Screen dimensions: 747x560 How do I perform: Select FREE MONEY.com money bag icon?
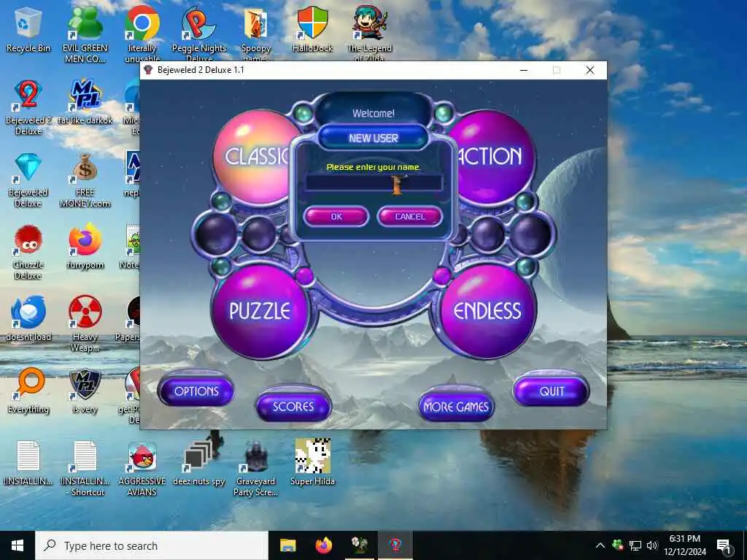[x=85, y=179]
